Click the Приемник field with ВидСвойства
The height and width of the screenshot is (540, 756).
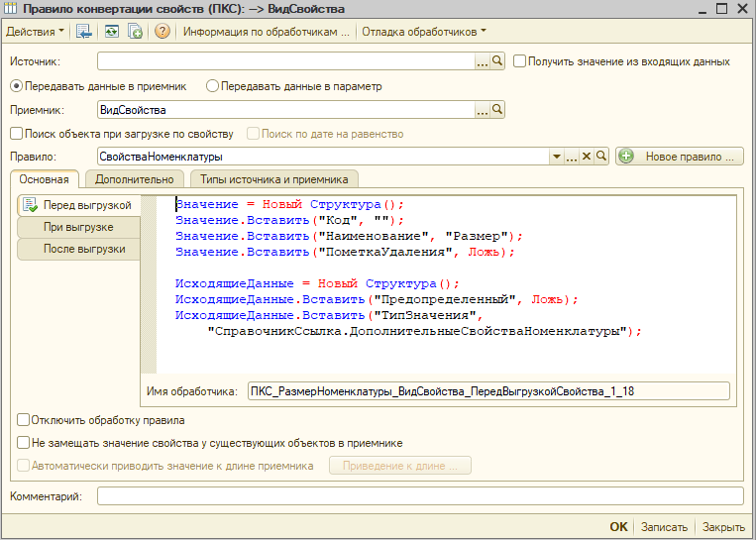[x=286, y=110]
